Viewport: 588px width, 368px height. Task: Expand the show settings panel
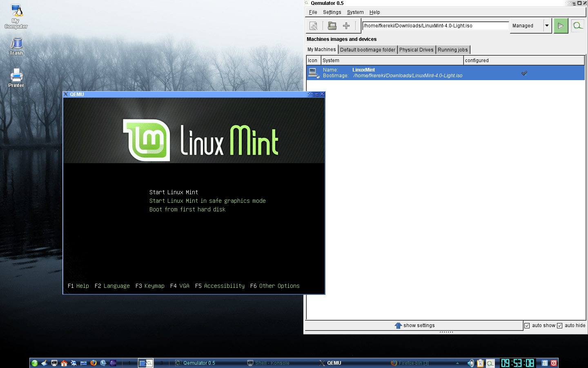414,325
